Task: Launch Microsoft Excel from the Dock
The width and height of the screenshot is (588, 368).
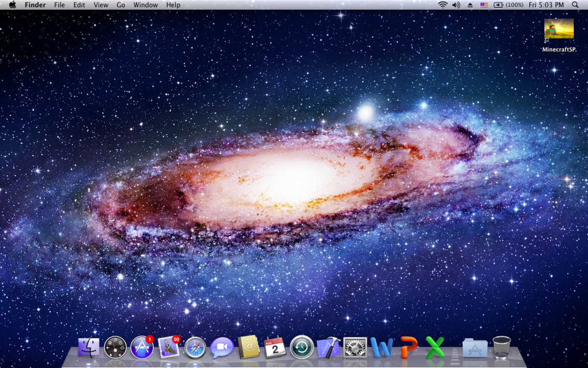Action: click(435, 347)
